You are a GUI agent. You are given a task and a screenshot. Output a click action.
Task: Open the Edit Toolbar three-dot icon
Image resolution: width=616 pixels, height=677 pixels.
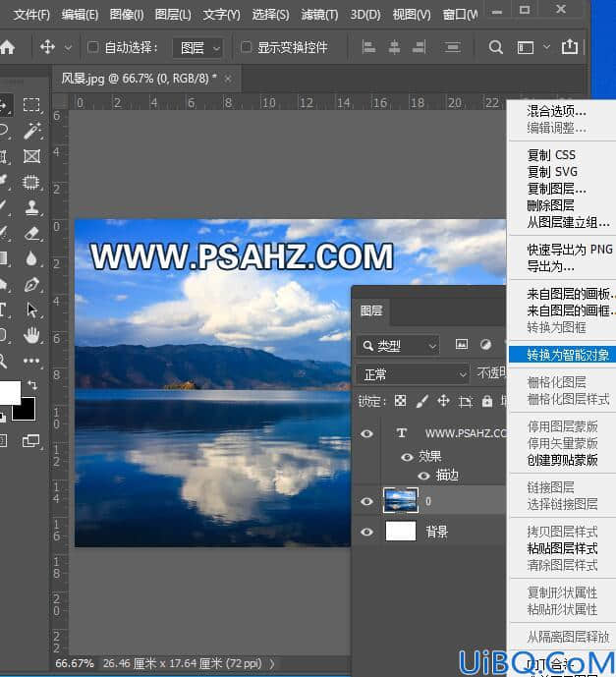click(x=31, y=361)
